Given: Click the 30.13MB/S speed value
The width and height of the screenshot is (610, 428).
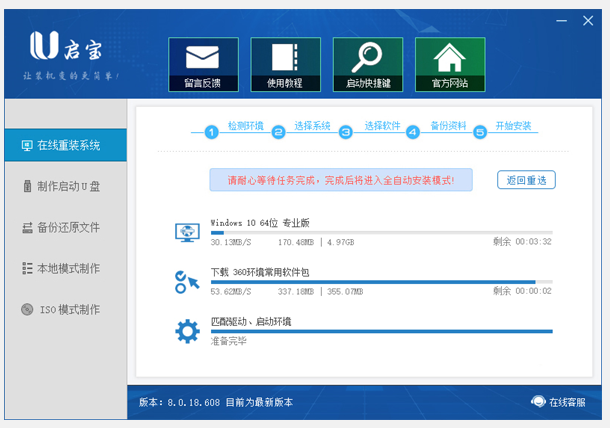Looking at the screenshot, I should pyautogui.click(x=231, y=242).
